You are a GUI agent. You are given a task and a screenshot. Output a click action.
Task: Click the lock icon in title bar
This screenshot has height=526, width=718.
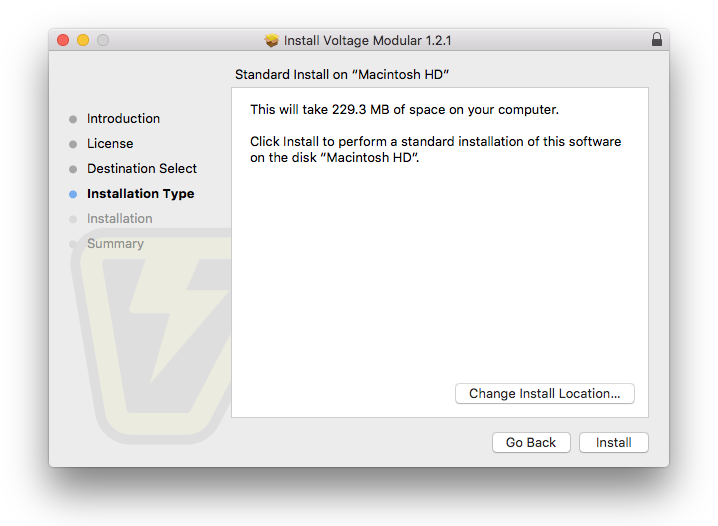pos(656,40)
